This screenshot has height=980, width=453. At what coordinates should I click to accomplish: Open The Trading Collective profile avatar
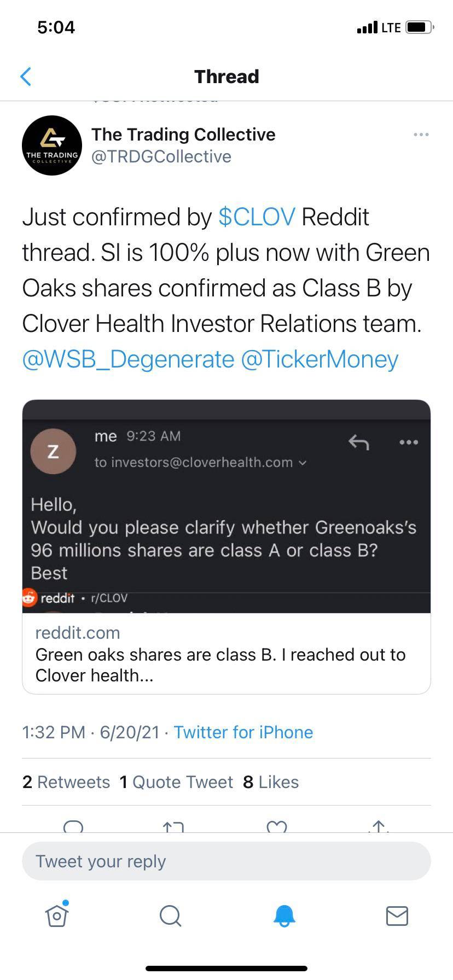[x=52, y=145]
